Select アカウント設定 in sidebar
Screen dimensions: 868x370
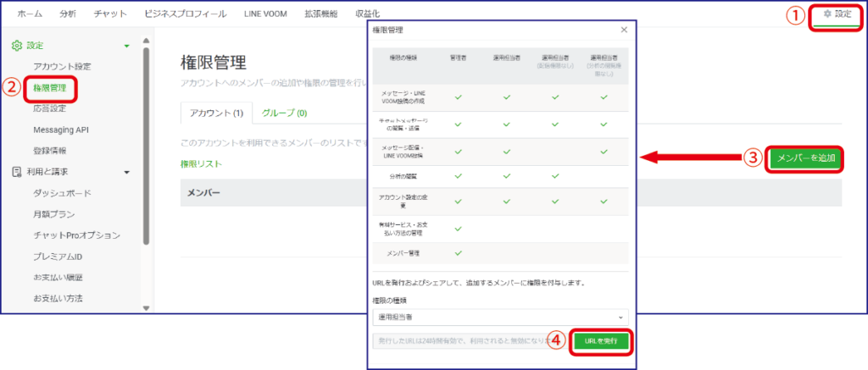pyautogui.click(x=62, y=66)
